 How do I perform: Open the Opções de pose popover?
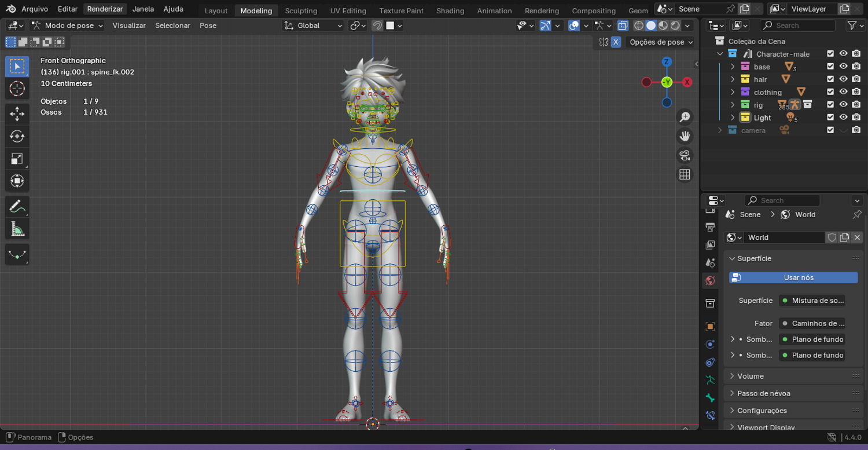(x=661, y=42)
